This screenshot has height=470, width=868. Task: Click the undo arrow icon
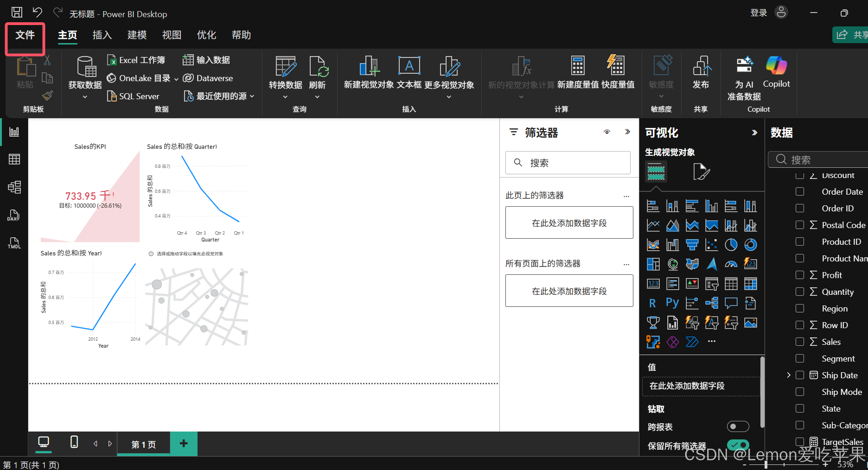(x=37, y=13)
